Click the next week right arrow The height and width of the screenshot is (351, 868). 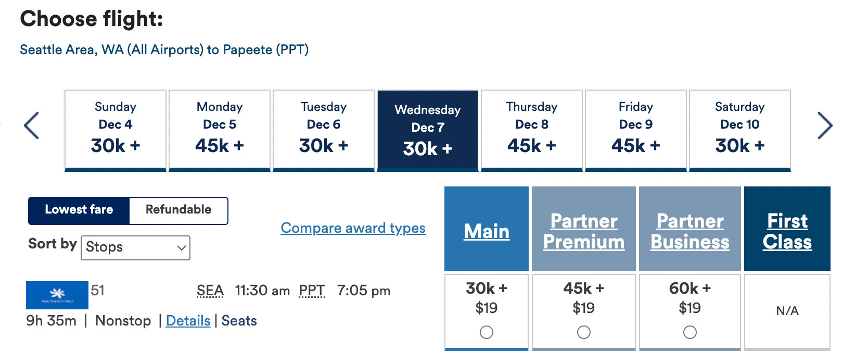[825, 126]
